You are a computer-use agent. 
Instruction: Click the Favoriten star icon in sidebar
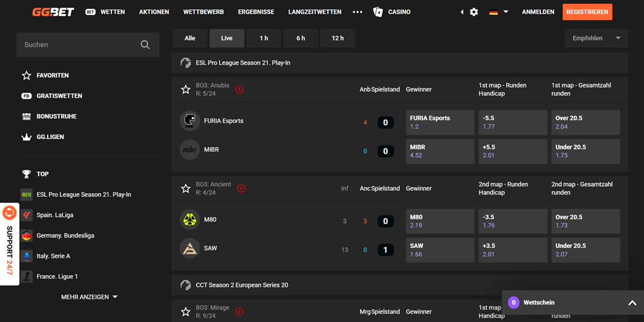click(x=26, y=75)
